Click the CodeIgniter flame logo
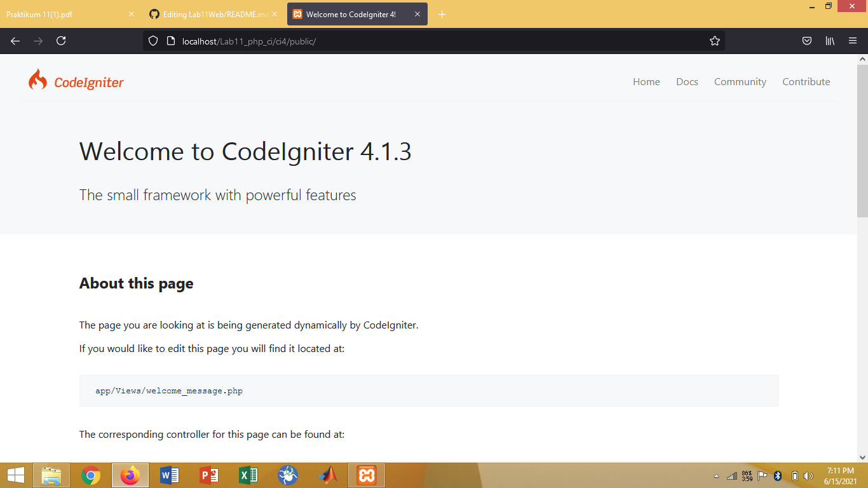The image size is (868, 488). 37,79
